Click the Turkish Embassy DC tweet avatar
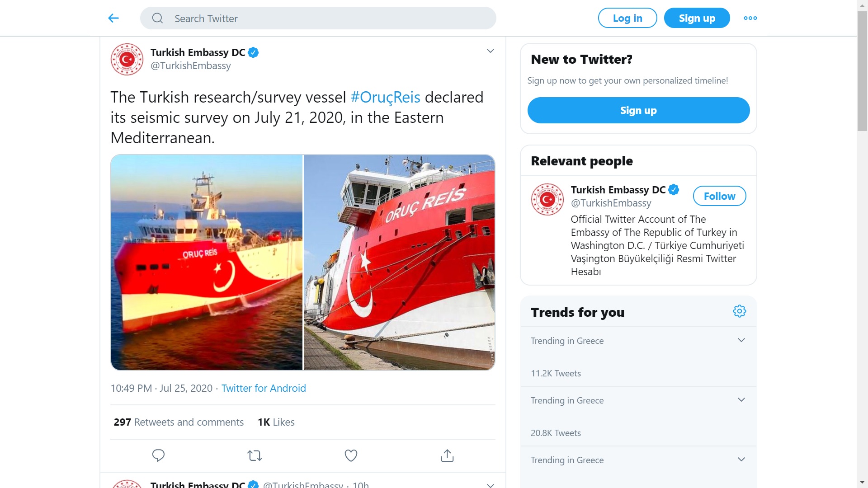This screenshot has width=868, height=488. click(127, 59)
